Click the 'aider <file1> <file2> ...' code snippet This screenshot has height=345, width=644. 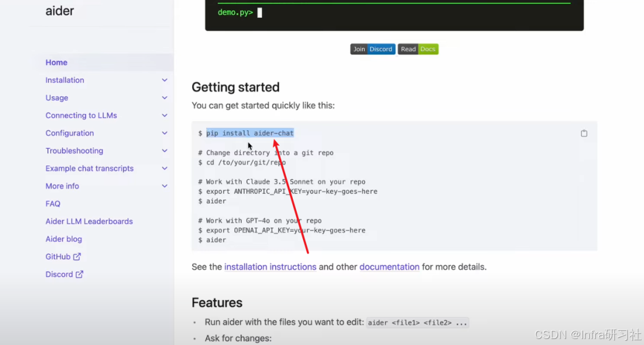pyautogui.click(x=417, y=323)
